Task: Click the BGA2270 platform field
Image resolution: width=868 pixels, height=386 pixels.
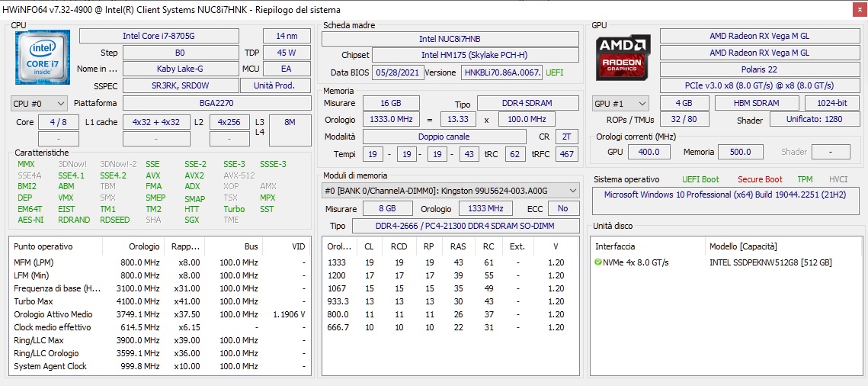Action: coord(216,103)
